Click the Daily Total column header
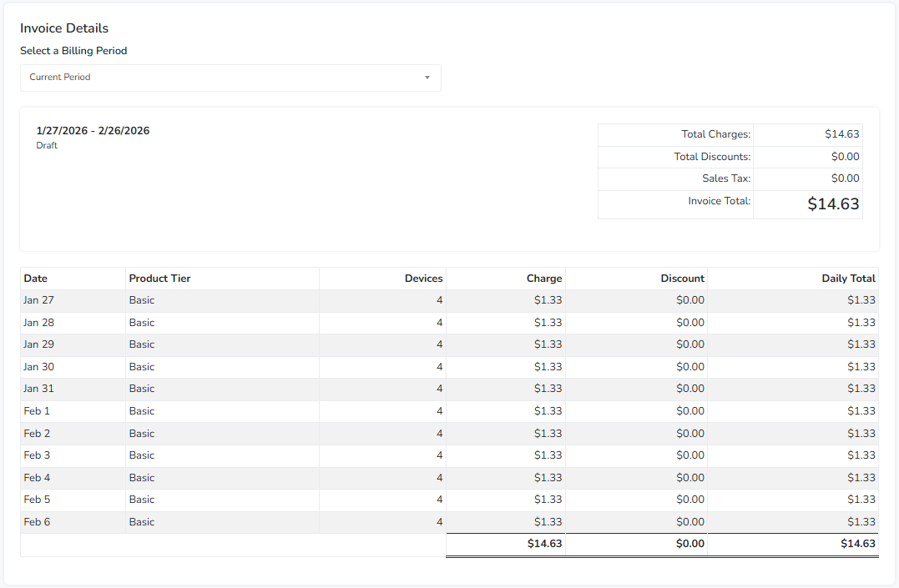This screenshot has width=899, height=588. point(848,279)
